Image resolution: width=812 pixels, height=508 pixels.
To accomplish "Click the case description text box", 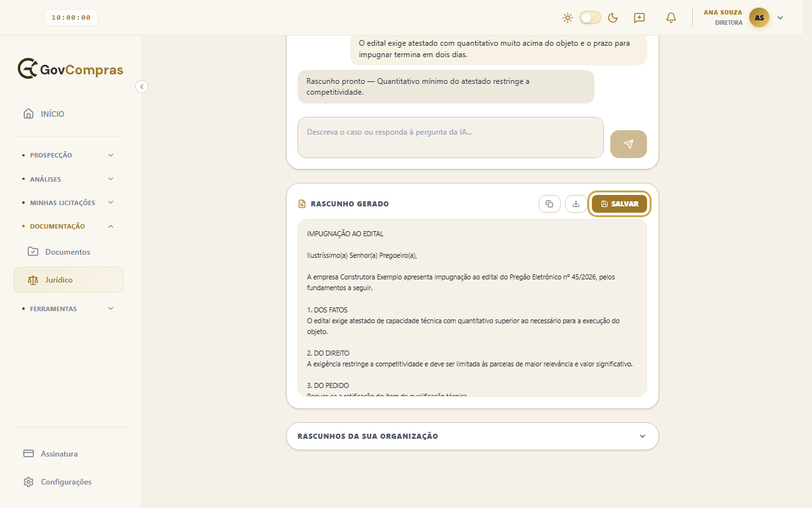I will 450,137.
